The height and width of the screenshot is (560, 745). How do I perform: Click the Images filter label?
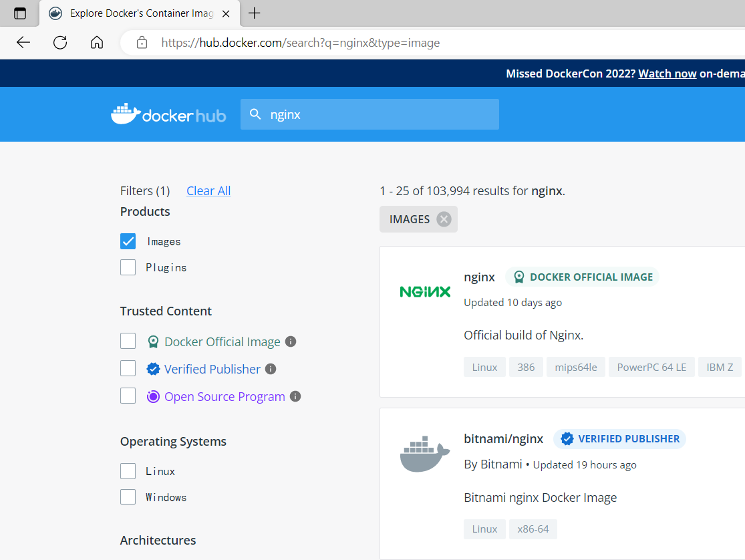pyautogui.click(x=164, y=241)
